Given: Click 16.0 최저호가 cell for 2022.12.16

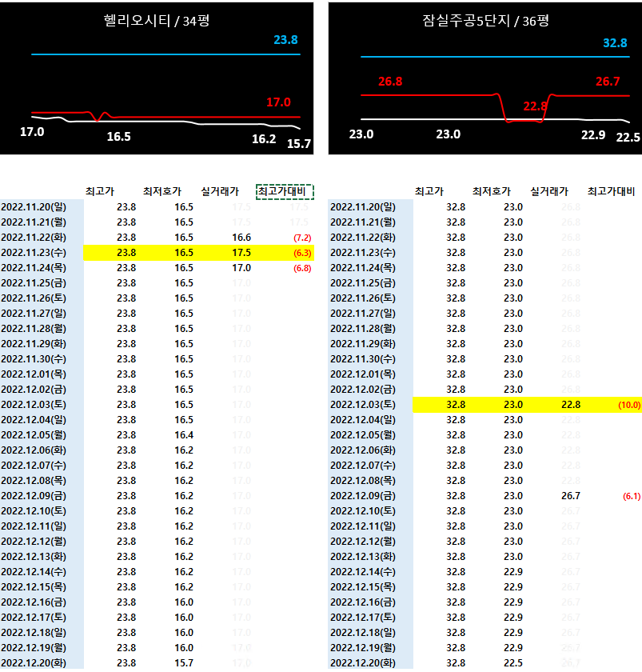Looking at the screenshot, I should pos(184,602).
